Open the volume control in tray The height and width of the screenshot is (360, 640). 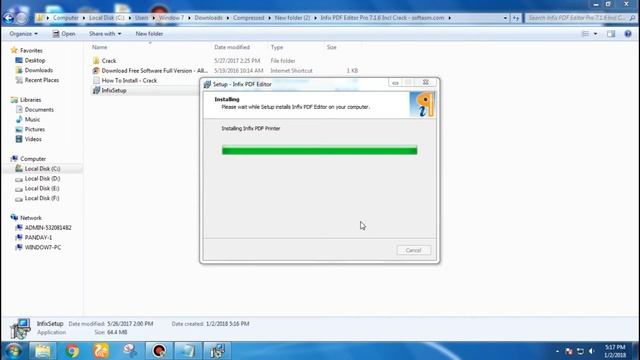[x=592, y=351]
